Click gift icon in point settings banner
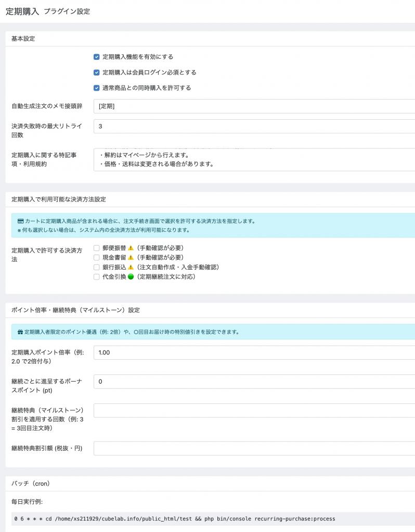The width and height of the screenshot is (415, 532). pos(20,332)
